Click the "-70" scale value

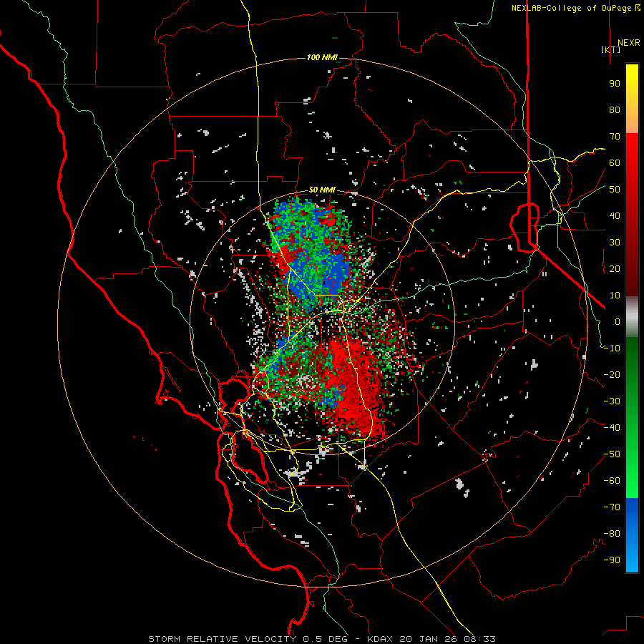(x=612, y=507)
